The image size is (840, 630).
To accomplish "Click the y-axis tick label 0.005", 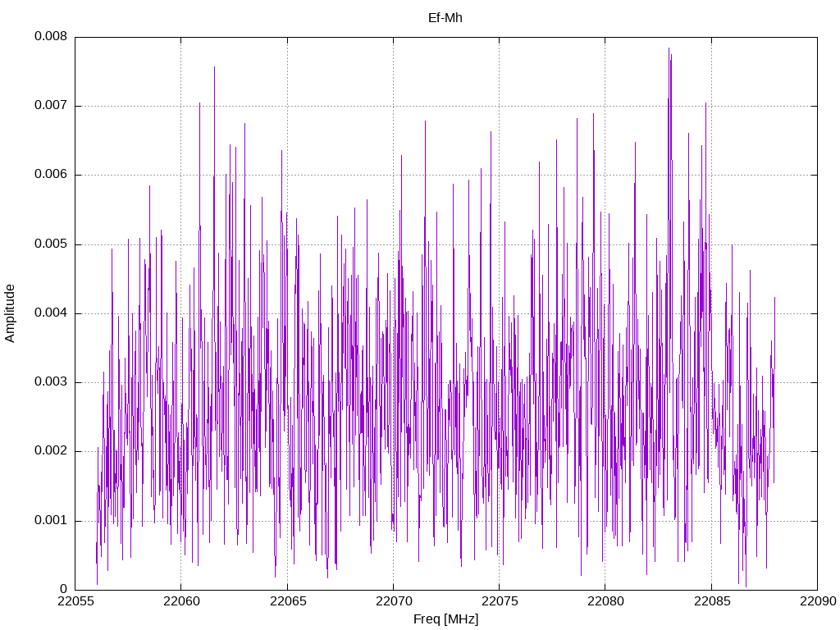I will pyautogui.click(x=51, y=244).
